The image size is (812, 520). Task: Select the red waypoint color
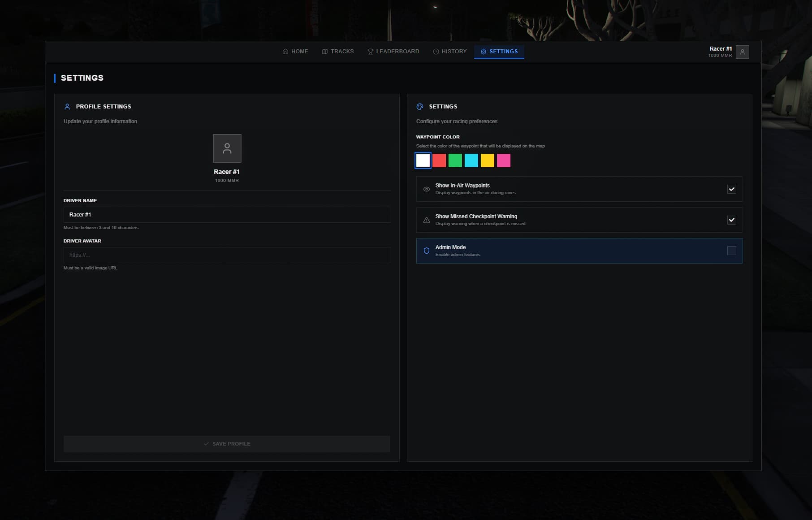click(x=439, y=160)
